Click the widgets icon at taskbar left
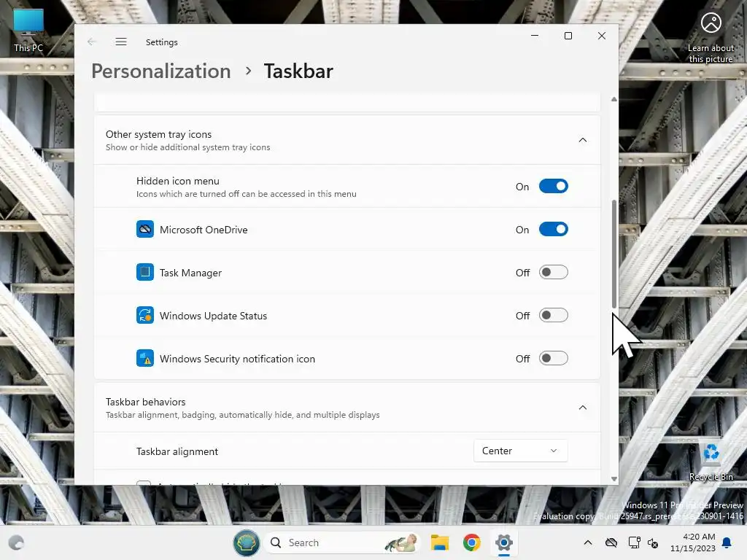This screenshot has width=747, height=560. point(16,542)
